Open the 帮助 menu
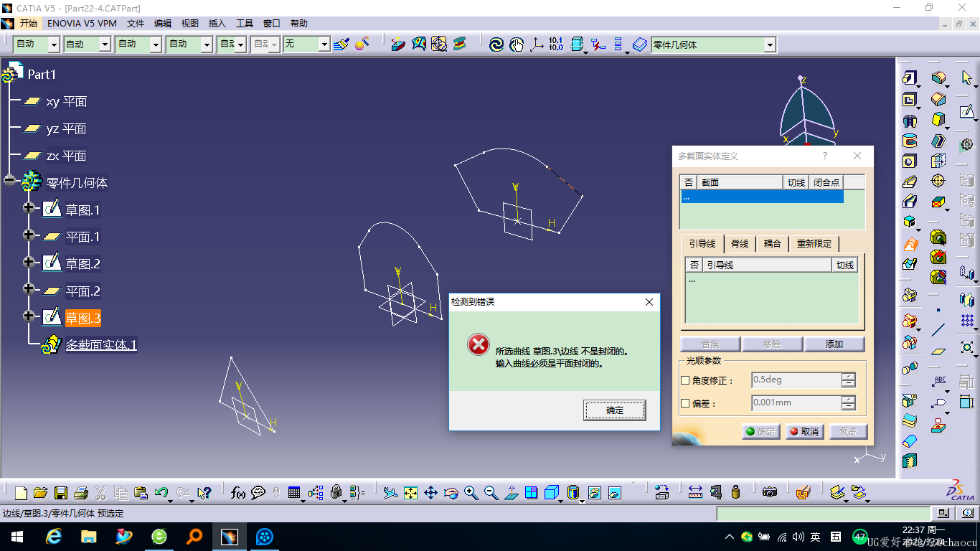980x551 pixels. [x=299, y=23]
